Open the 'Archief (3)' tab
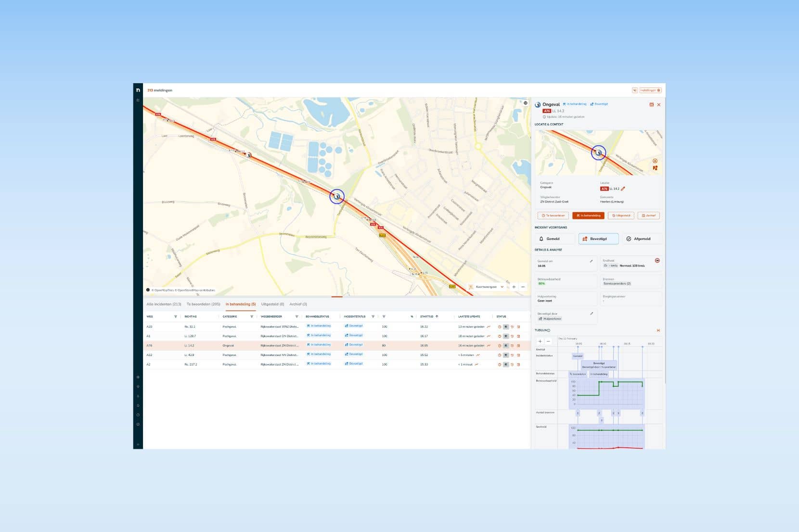The width and height of the screenshot is (799, 532). point(298,304)
